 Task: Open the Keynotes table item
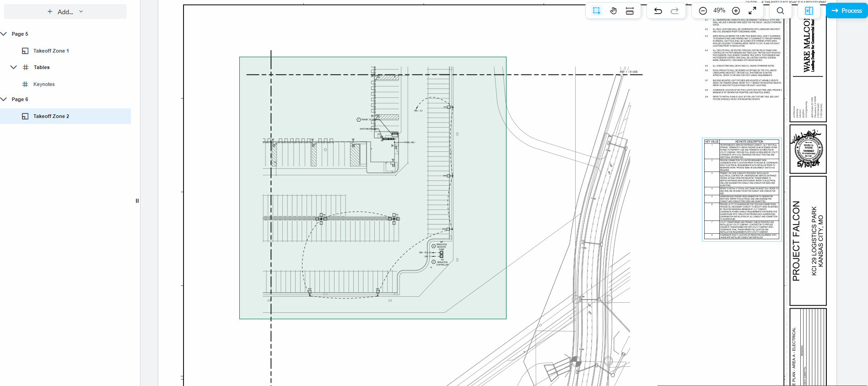44,84
